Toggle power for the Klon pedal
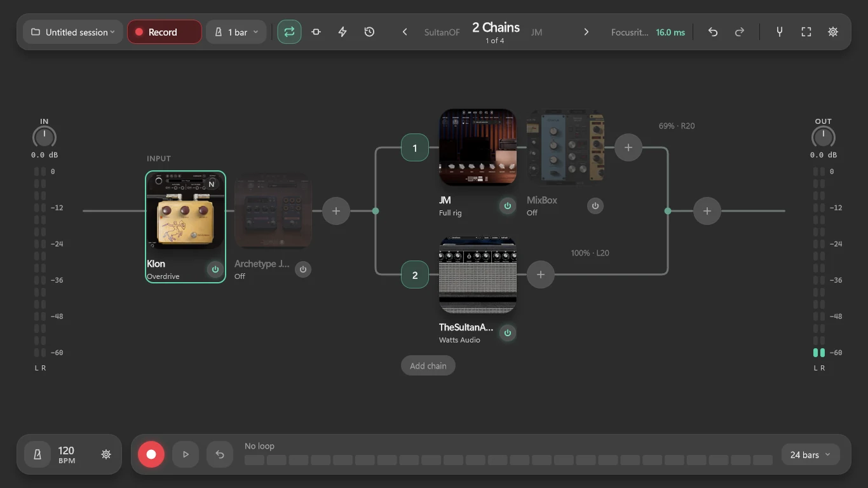868x488 pixels. coord(215,269)
